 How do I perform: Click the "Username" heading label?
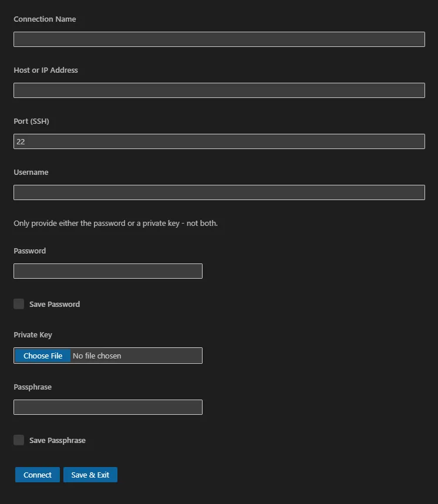coord(31,172)
